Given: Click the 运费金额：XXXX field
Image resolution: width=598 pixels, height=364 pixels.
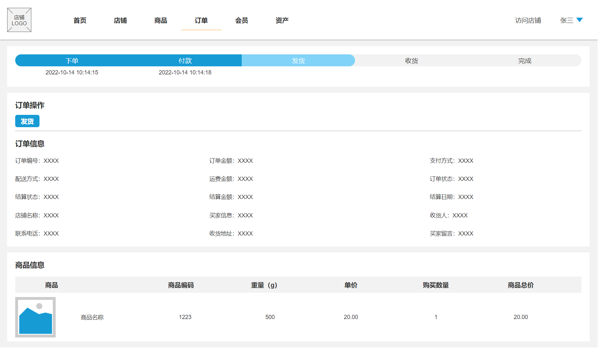Looking at the screenshot, I should pos(231,179).
